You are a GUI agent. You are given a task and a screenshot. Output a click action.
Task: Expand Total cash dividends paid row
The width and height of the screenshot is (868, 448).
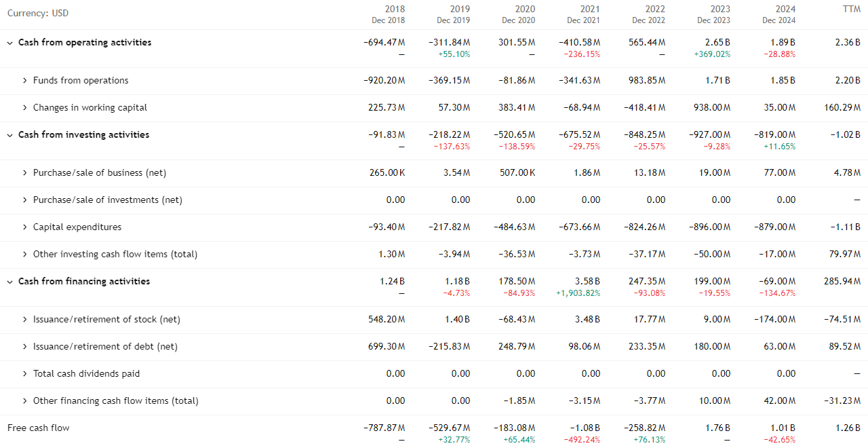pyautogui.click(x=25, y=374)
